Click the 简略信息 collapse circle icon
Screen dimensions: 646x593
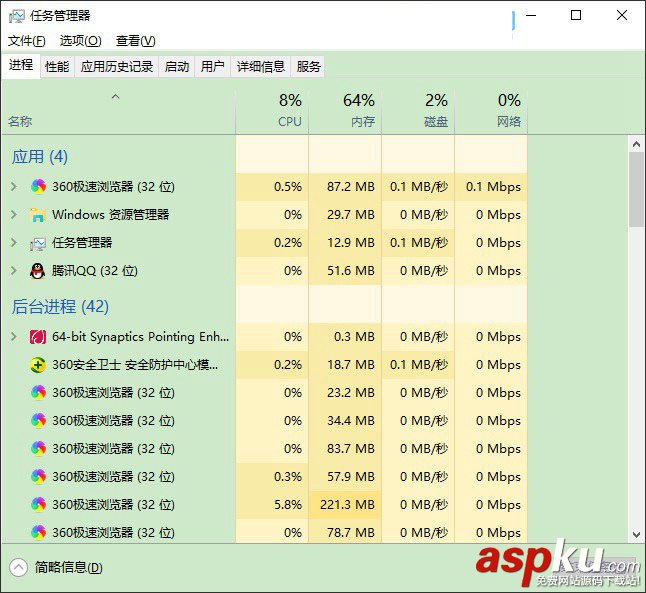[x=18, y=567]
